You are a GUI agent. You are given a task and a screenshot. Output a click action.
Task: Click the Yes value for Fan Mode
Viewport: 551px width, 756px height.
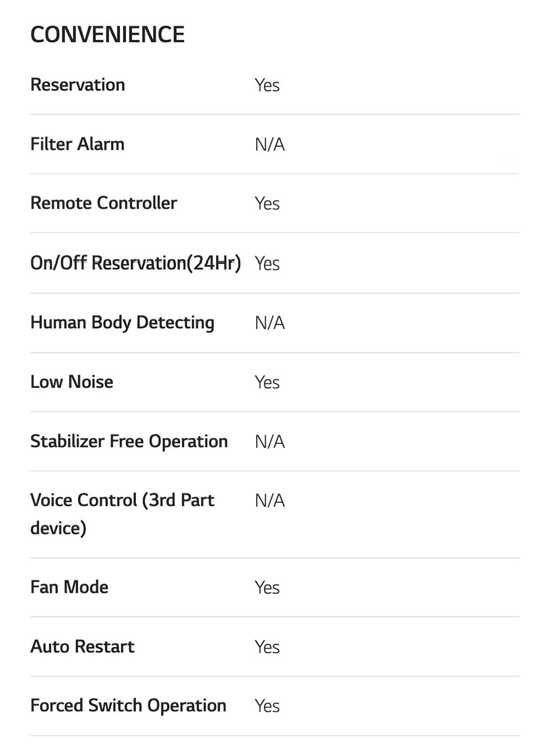point(267,588)
